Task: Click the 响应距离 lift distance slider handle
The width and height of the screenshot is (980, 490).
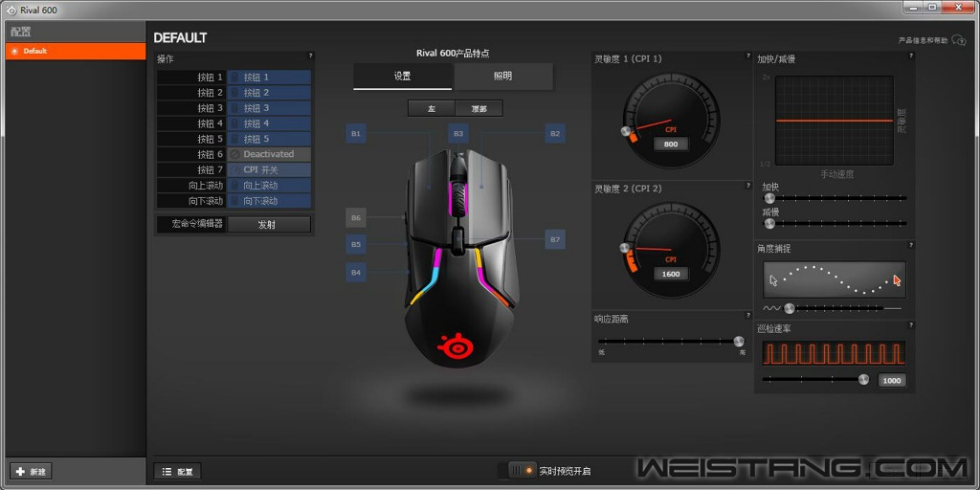Action: pos(739,342)
